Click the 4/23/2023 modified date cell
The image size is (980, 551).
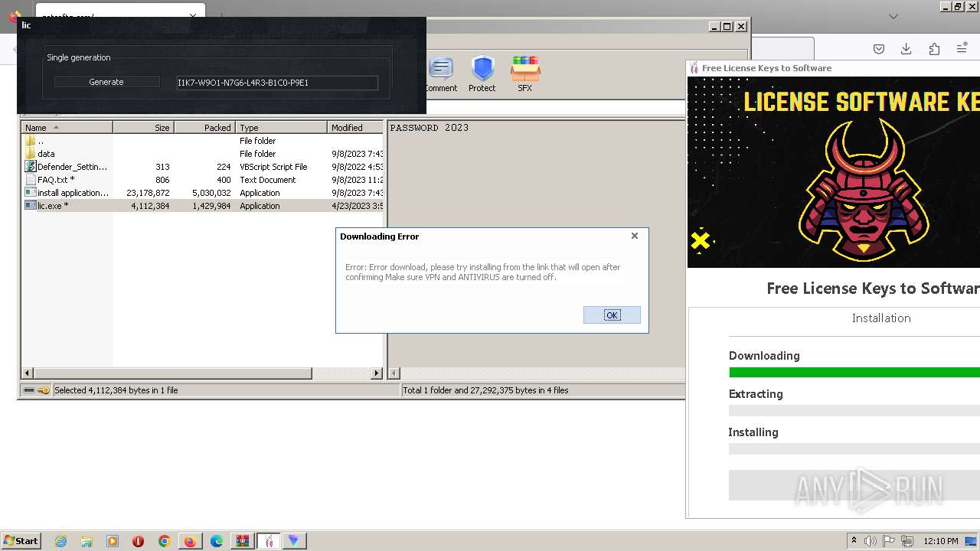pyautogui.click(x=358, y=206)
